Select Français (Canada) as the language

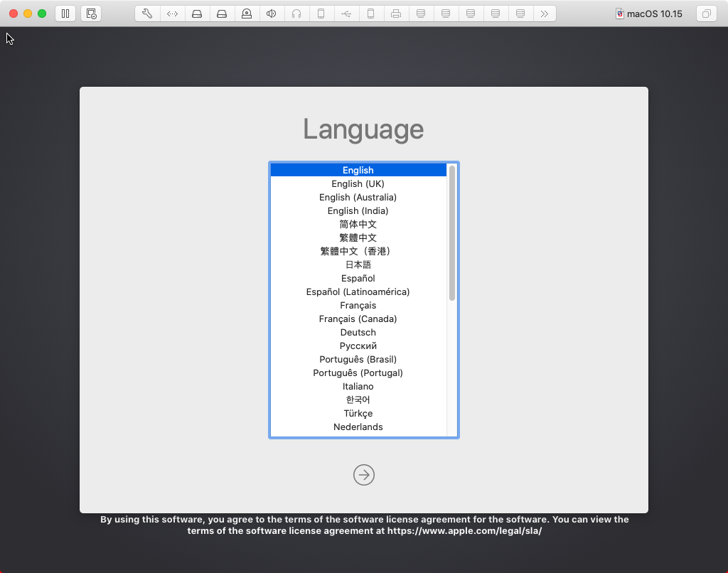tap(358, 318)
